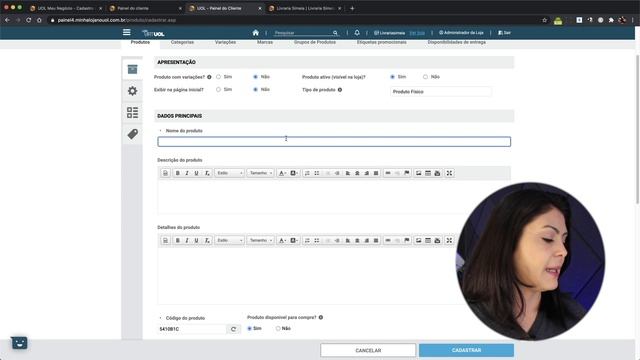
Task: Switch to the Marcas tab
Action: (x=265, y=42)
